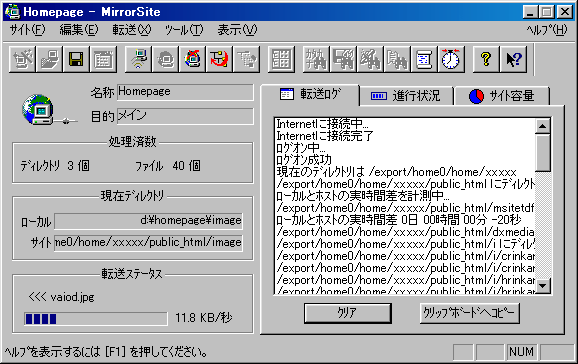Screen dimensions: 578x364
Task: Click the 'ファイル 40 個' count text
Action: 168,166
